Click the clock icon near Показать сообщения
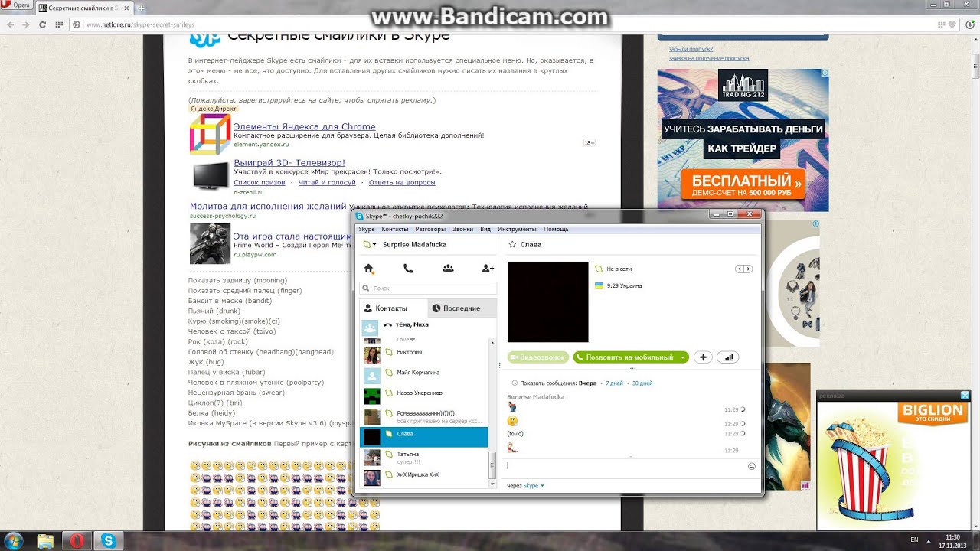Viewport: 980px width, 551px height. point(514,383)
